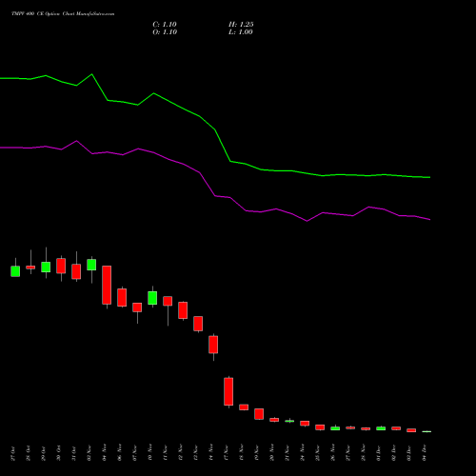476x476 pixels.
Task: Click the green candlestick for 29 Oct
Action: pyautogui.click(x=46, y=268)
